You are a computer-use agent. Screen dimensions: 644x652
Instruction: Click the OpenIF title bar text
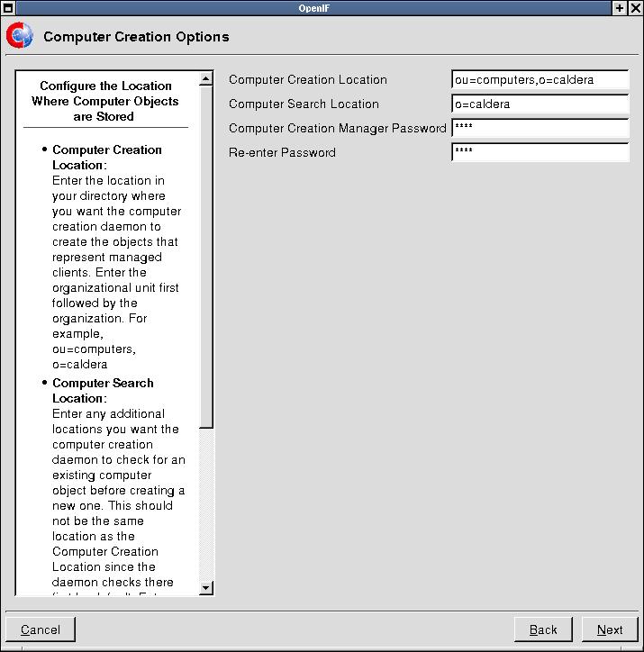pyautogui.click(x=322, y=7)
